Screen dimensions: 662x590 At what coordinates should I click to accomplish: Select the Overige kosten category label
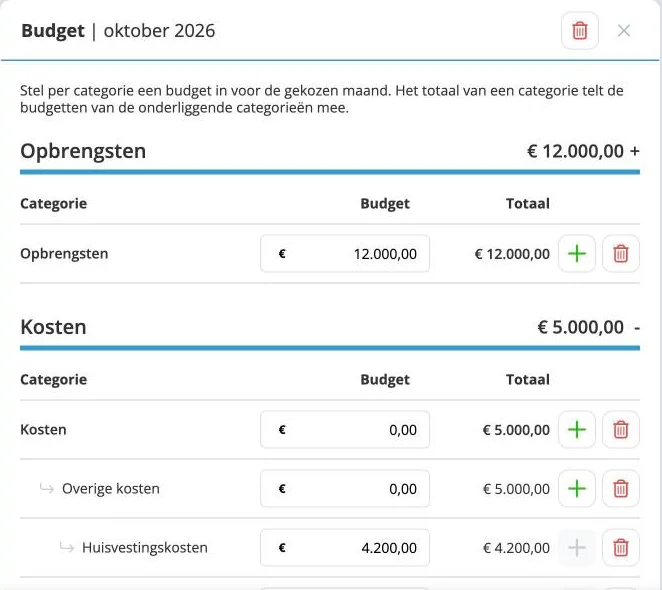coord(111,489)
